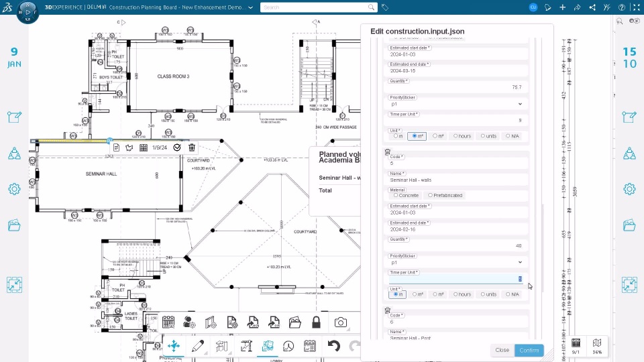Select the pencil draw tool
The width and height of the screenshot is (644, 362).
(x=197, y=346)
